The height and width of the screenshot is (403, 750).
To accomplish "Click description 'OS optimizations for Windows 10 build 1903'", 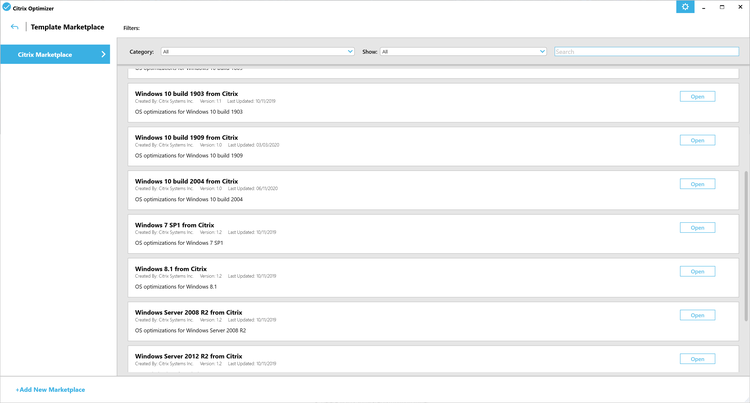I will coord(189,112).
